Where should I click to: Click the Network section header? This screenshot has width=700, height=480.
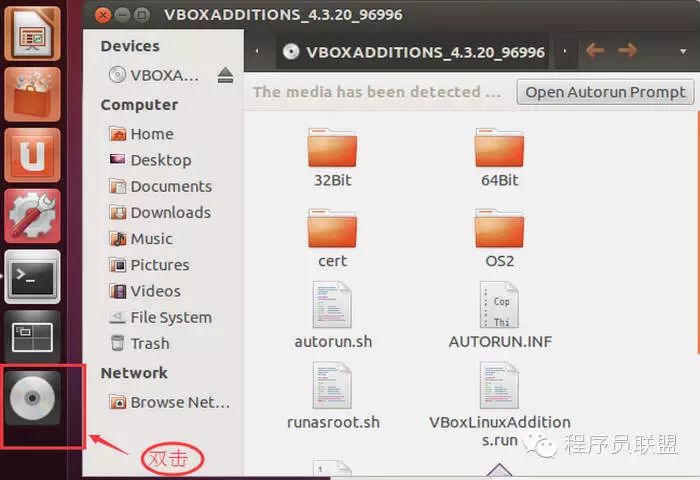pos(134,373)
